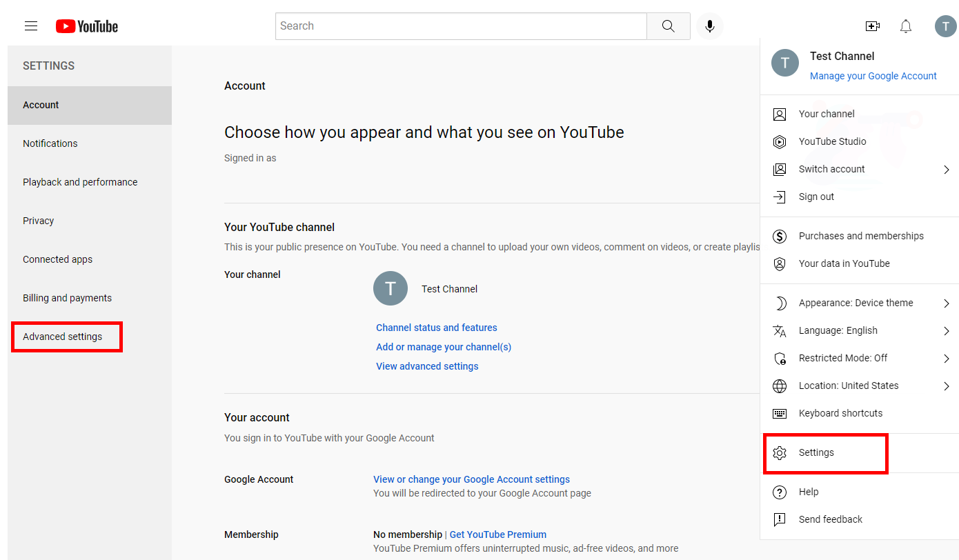Choose Sign out from account menu
The image size is (959, 560).
click(860, 197)
